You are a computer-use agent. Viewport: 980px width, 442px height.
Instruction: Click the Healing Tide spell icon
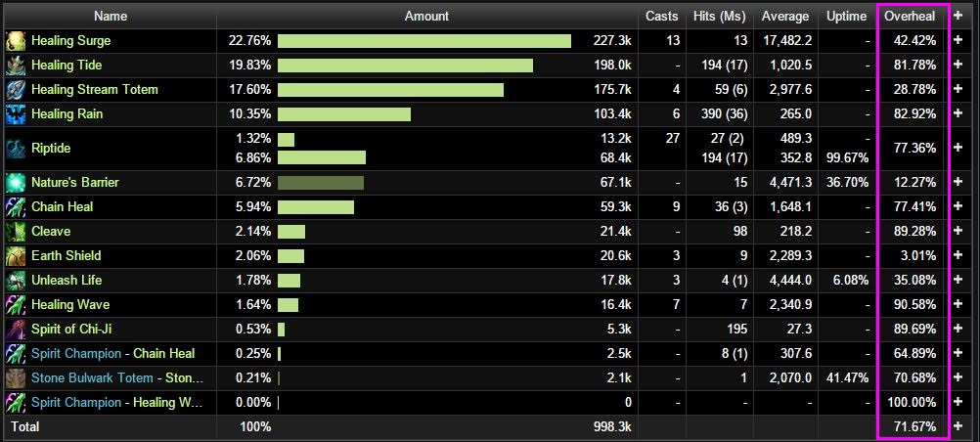coord(16,66)
